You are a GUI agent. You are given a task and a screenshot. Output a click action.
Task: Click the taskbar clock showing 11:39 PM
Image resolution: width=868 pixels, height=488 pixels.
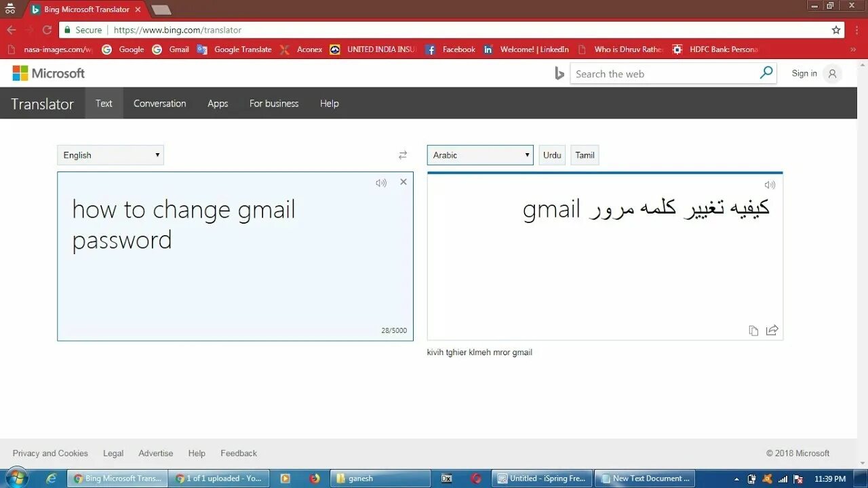coord(830,479)
